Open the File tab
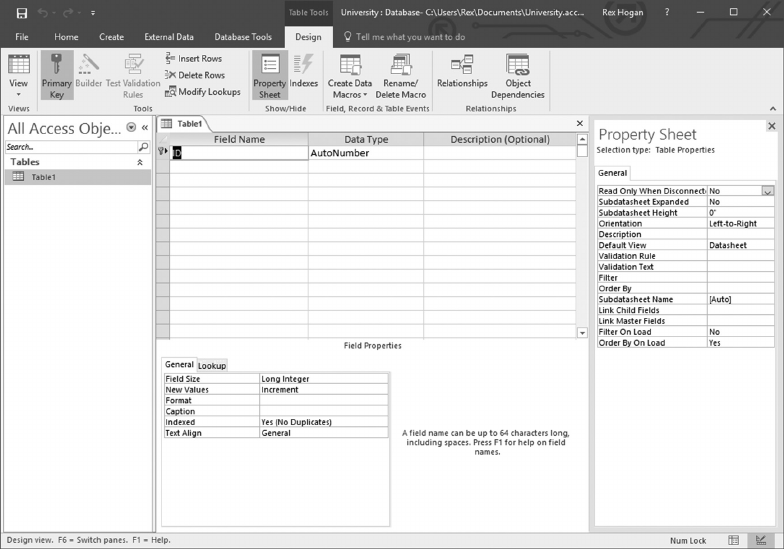The width and height of the screenshot is (784, 549). 22,37
